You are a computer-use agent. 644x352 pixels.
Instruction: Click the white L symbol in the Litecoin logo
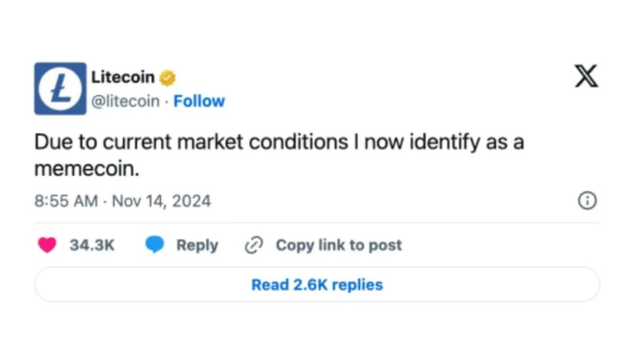pyautogui.click(x=60, y=89)
